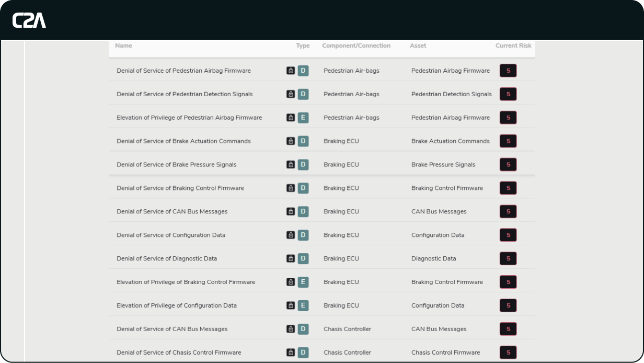Click risk badge 5 in Brake Actuation Commands row
Viewport: 644px width, 363px height.
click(508, 141)
